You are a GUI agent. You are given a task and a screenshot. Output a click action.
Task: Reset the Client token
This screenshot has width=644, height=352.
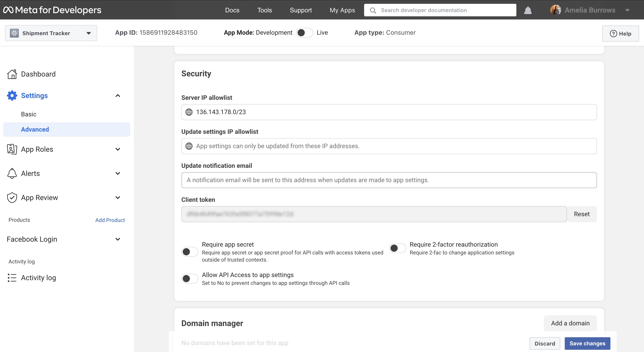click(582, 214)
